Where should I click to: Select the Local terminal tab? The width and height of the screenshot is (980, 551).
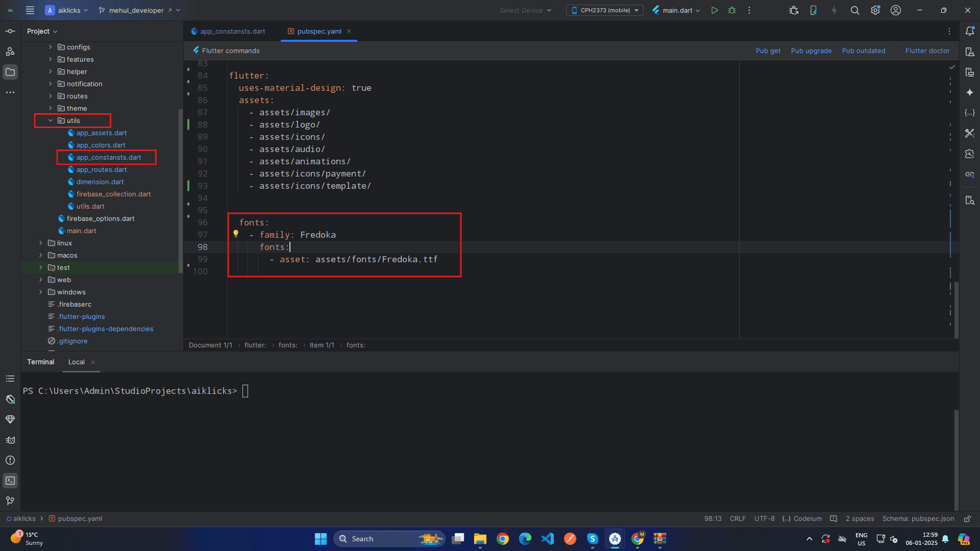pyautogui.click(x=77, y=362)
